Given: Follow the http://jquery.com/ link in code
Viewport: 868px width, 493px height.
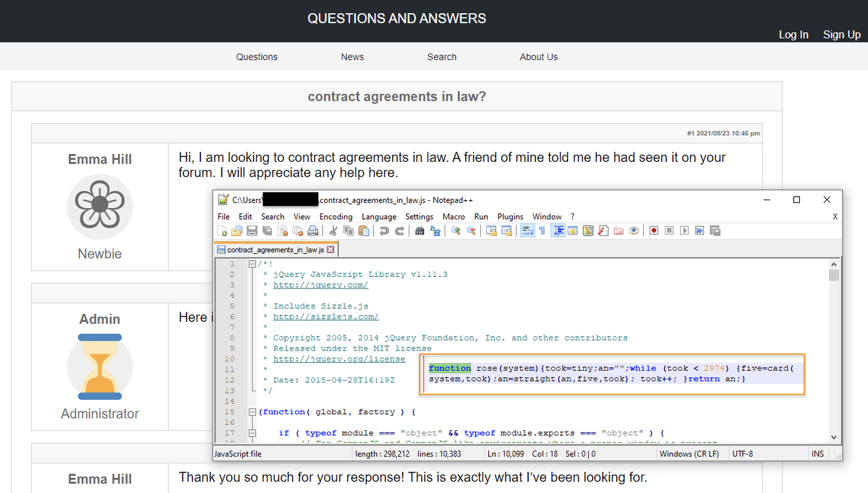Looking at the screenshot, I should (320, 285).
